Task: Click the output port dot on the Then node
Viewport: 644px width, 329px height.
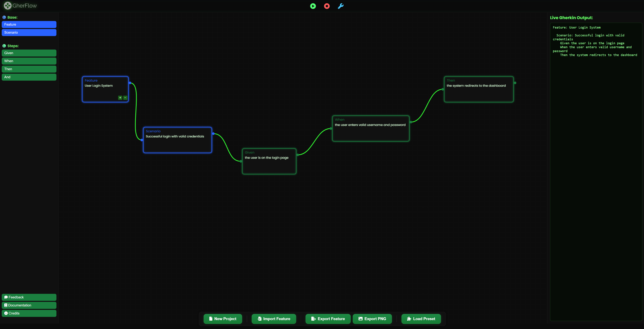Action: [x=514, y=83]
